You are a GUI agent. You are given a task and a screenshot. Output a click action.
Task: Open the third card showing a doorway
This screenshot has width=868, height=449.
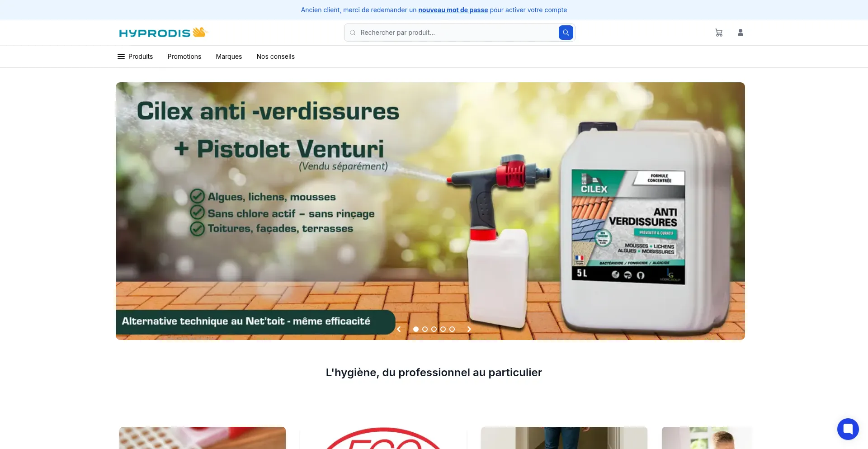[564, 438]
